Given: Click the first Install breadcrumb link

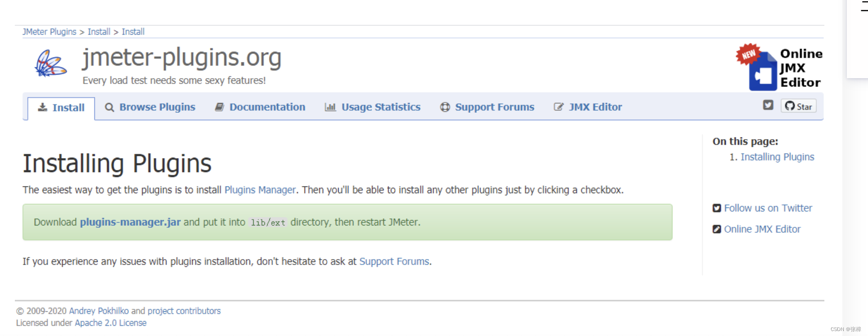Looking at the screenshot, I should 99,32.
